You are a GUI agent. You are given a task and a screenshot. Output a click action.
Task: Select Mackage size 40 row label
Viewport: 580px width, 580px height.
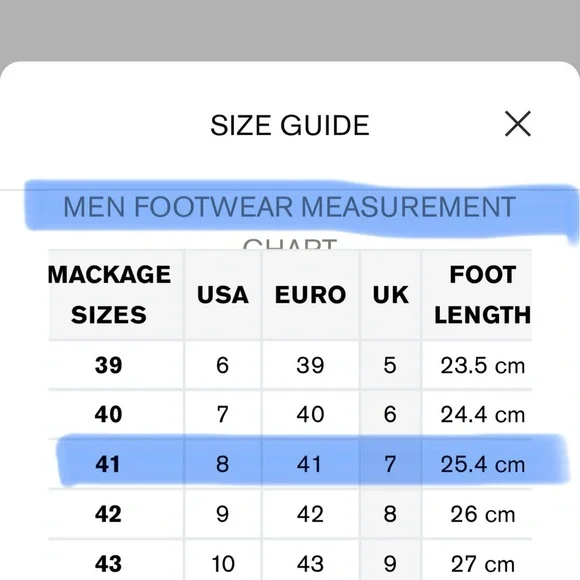(x=108, y=414)
